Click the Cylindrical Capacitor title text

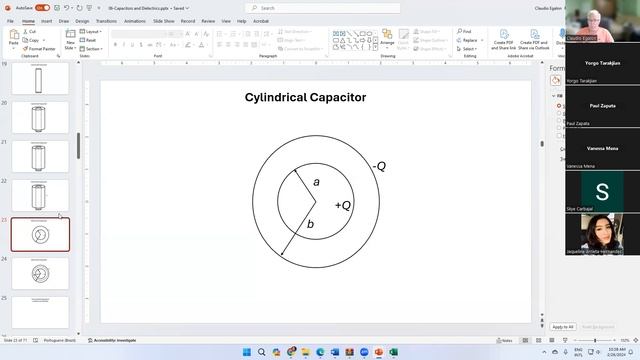pyautogui.click(x=305, y=97)
